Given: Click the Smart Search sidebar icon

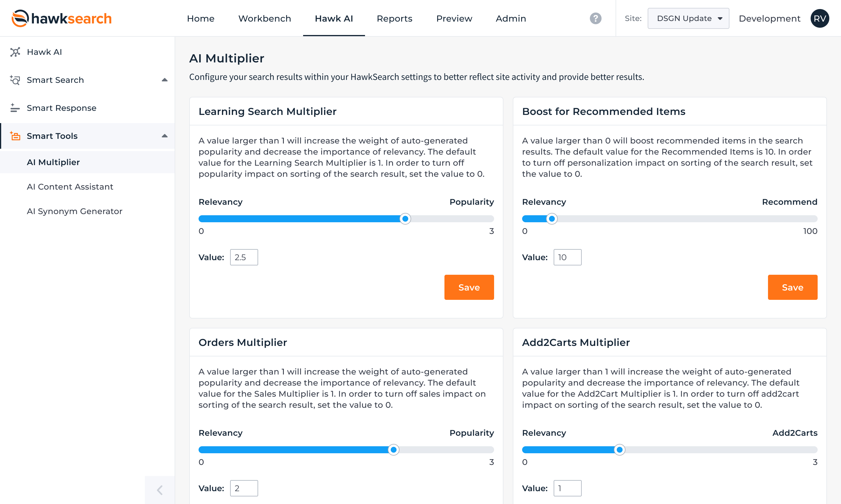Looking at the screenshot, I should tap(15, 80).
